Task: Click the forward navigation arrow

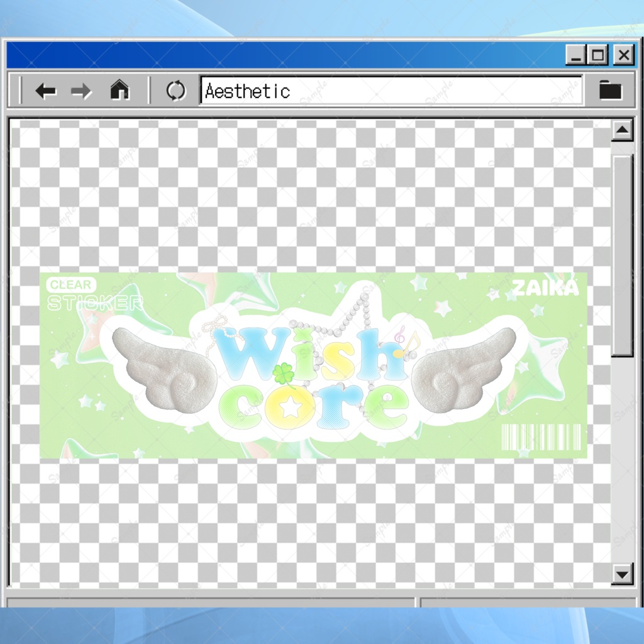Action: coord(80,91)
